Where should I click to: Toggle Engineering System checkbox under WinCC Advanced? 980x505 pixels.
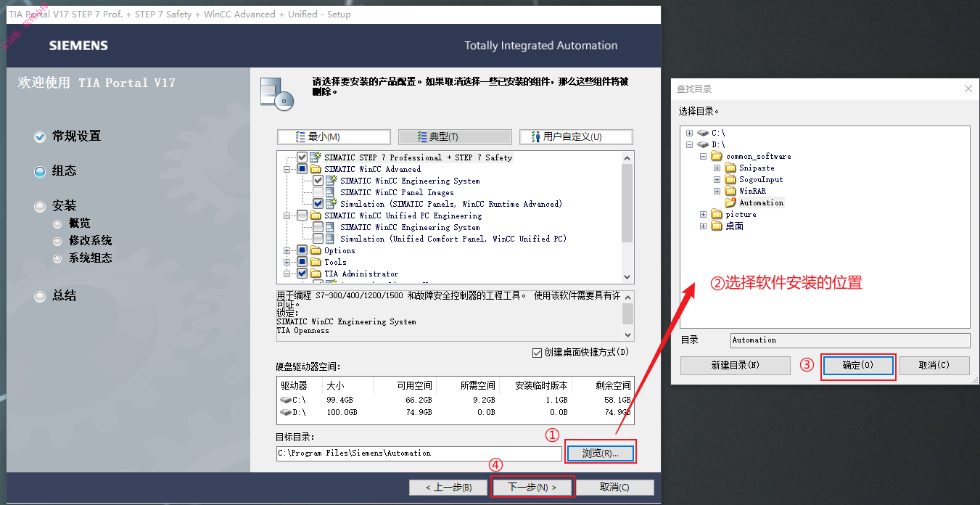tap(318, 181)
